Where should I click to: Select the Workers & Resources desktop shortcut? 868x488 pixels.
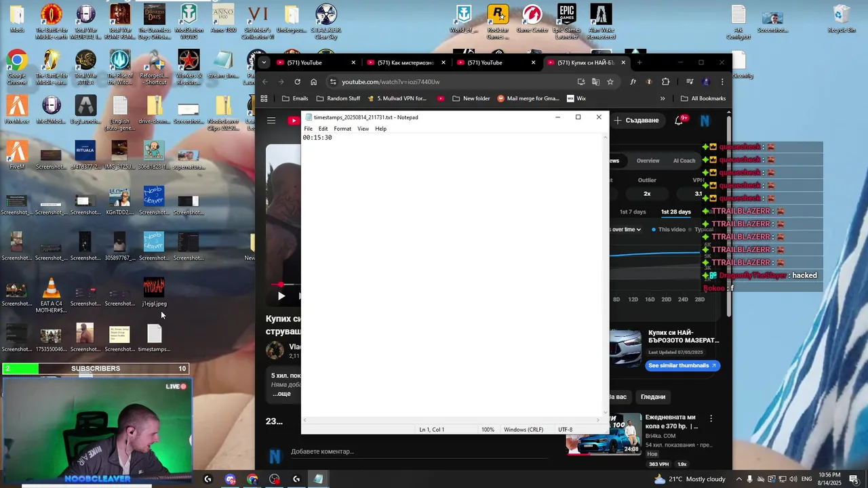[189, 66]
